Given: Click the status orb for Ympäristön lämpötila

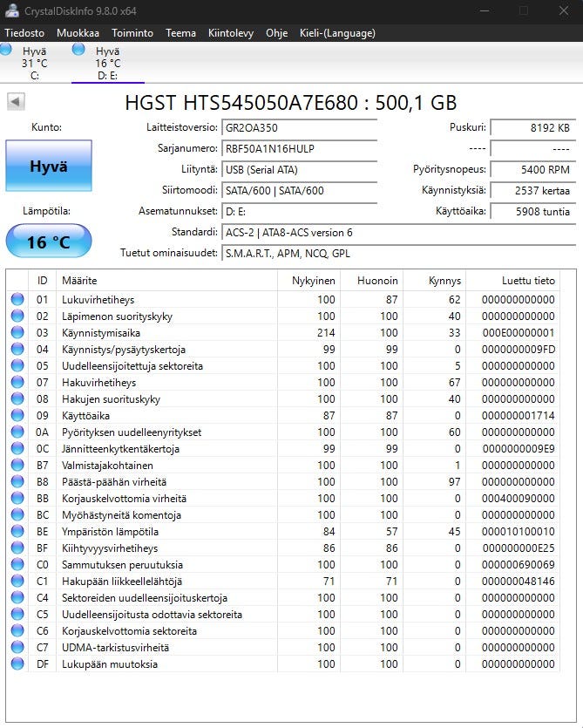Looking at the screenshot, I should tap(17, 532).
